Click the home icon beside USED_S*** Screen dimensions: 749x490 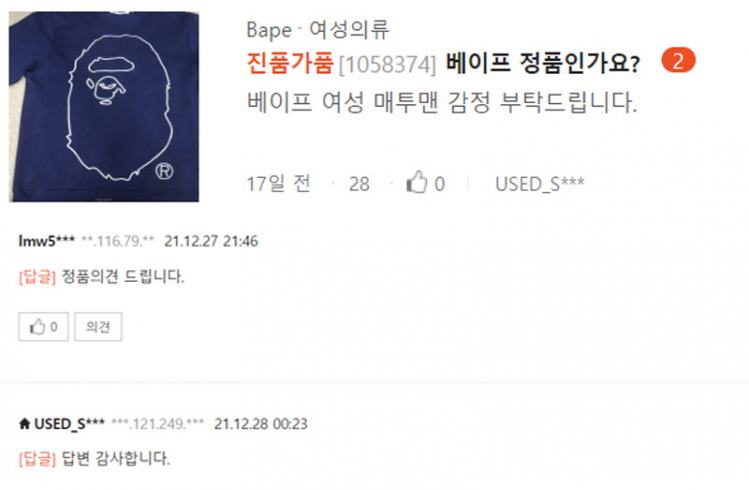click(x=24, y=423)
